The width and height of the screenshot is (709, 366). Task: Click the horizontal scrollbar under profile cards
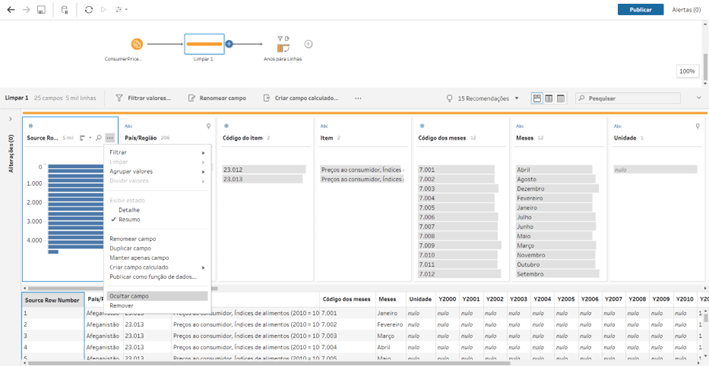[123, 288]
